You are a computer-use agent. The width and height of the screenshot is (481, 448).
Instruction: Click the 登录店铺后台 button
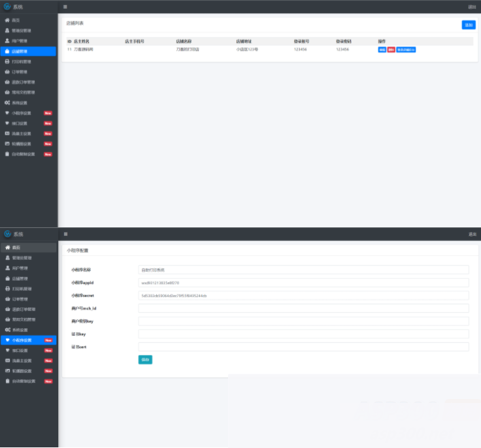coord(406,50)
